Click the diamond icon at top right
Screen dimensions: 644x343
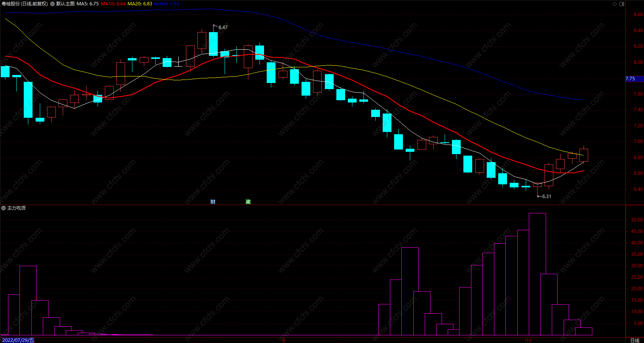[615, 4]
